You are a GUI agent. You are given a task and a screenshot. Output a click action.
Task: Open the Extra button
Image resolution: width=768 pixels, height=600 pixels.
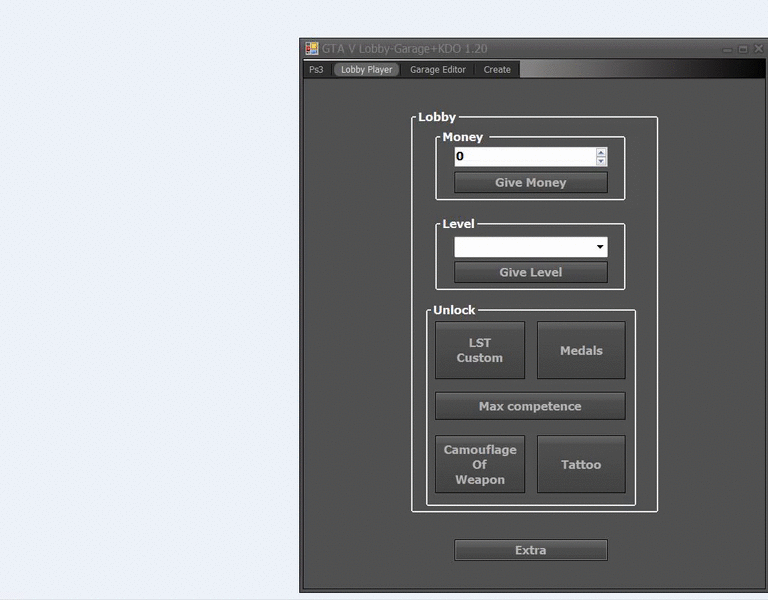click(530, 550)
